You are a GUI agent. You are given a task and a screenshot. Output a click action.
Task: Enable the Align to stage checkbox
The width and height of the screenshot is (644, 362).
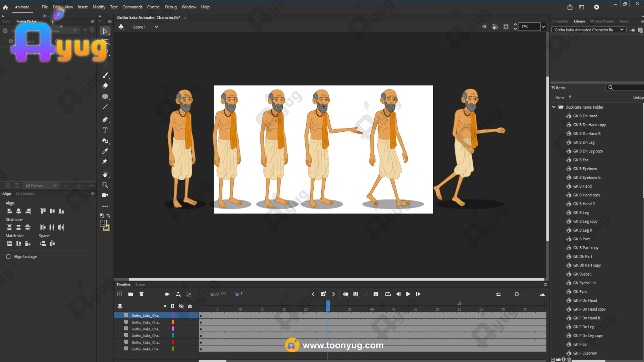8,256
